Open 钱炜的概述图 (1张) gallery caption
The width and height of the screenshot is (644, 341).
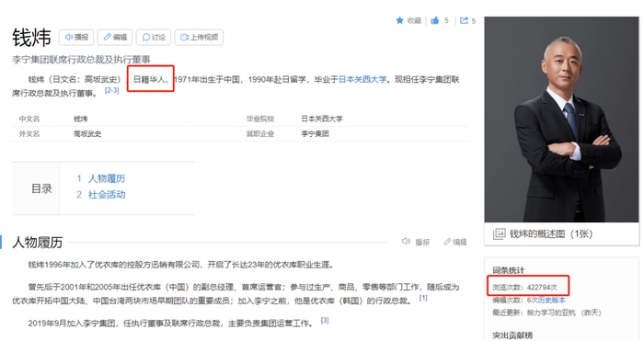(551, 233)
